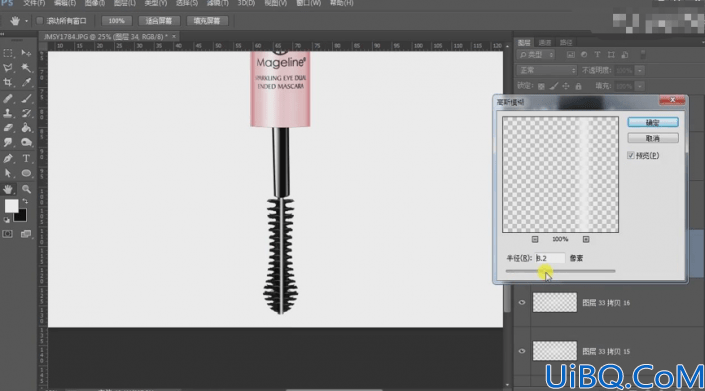
Task: Select the Eraser tool
Action: 8,128
